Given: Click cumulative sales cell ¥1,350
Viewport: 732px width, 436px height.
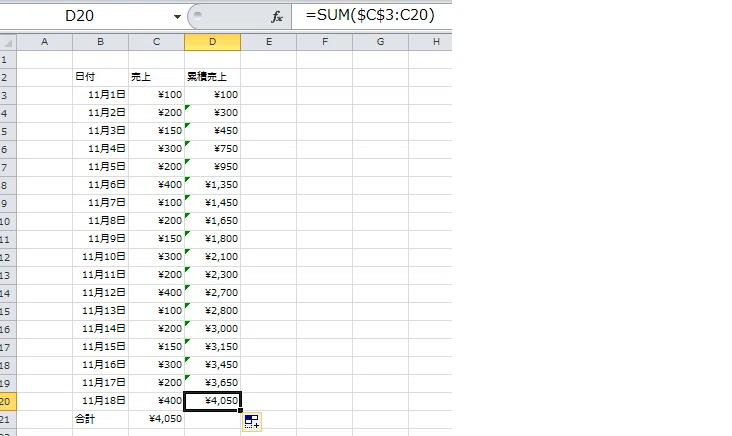Looking at the screenshot, I should pyautogui.click(x=212, y=185).
